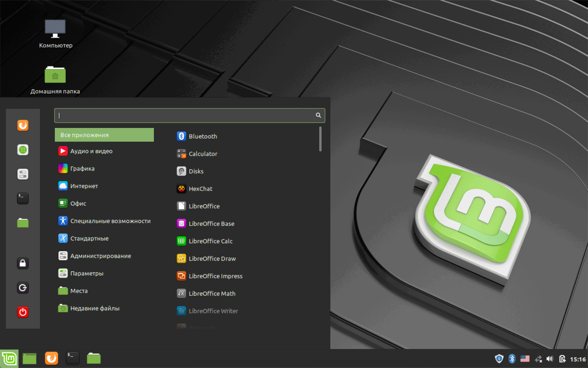
Task: Open a Terminal from the menu sidebar
Action: tap(23, 198)
